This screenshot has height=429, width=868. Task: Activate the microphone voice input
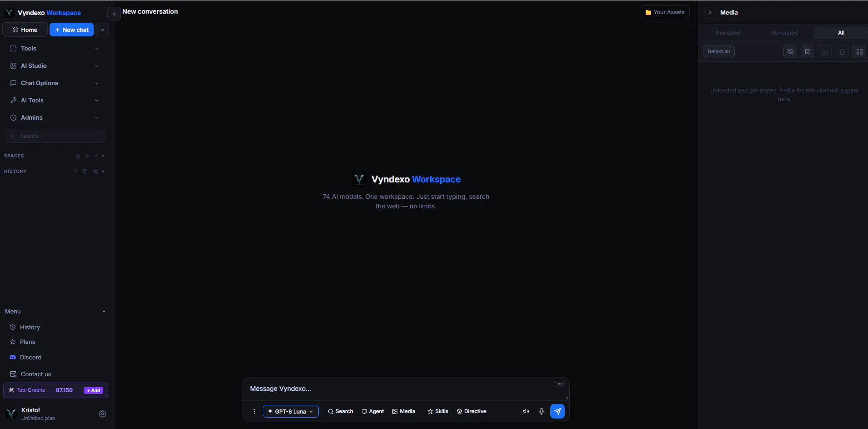click(542, 411)
